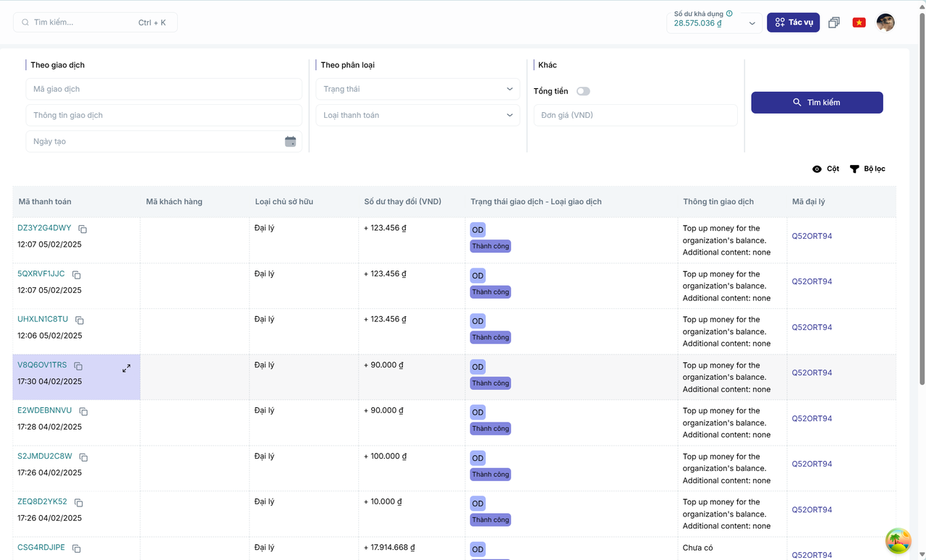
Task: Open the floating island chat widget
Action: click(x=898, y=540)
